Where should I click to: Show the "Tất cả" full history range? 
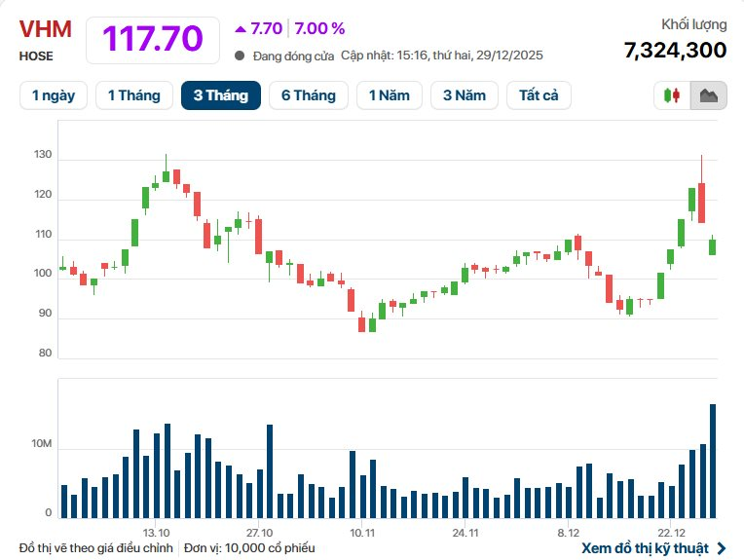point(539,95)
